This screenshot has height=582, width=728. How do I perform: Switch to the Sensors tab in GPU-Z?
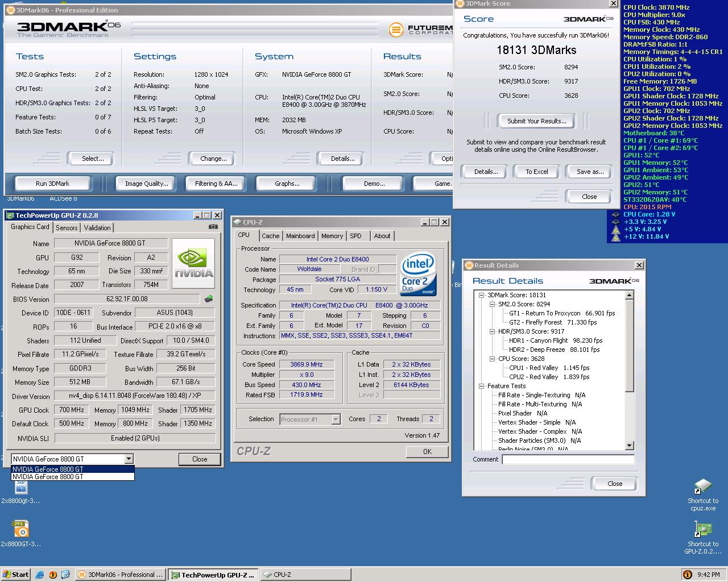[x=67, y=227]
